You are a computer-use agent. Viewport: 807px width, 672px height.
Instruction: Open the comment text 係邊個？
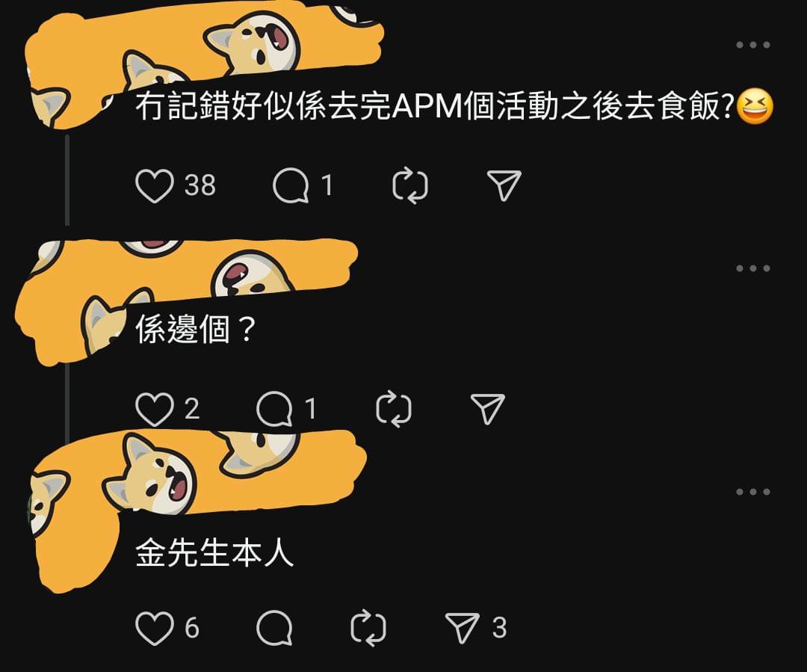(x=196, y=329)
